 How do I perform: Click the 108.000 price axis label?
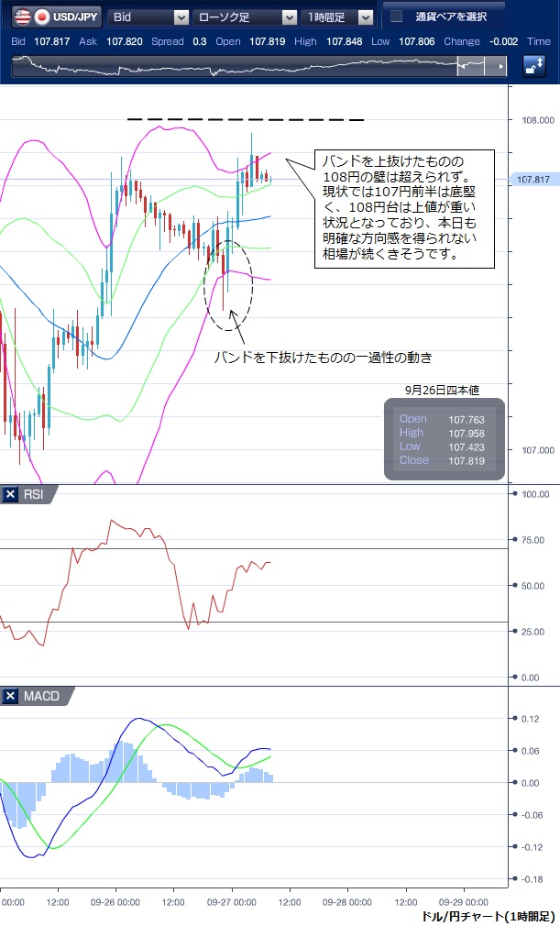tap(537, 120)
